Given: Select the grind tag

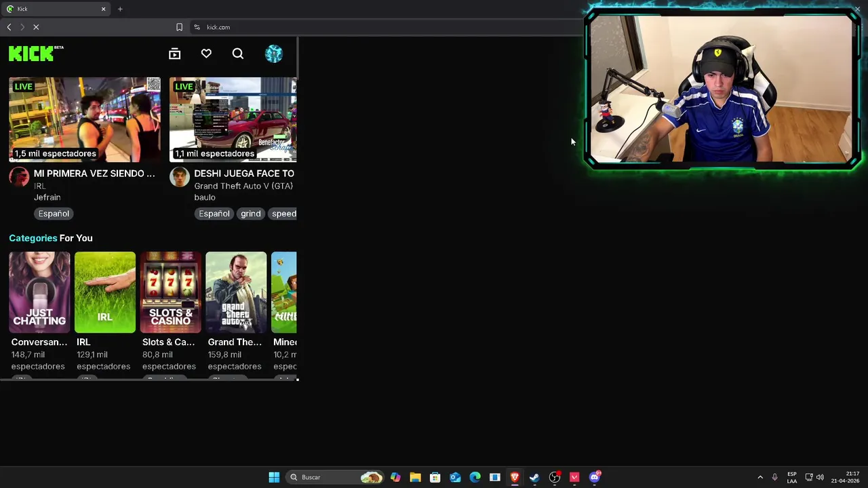Looking at the screenshot, I should coord(250,213).
